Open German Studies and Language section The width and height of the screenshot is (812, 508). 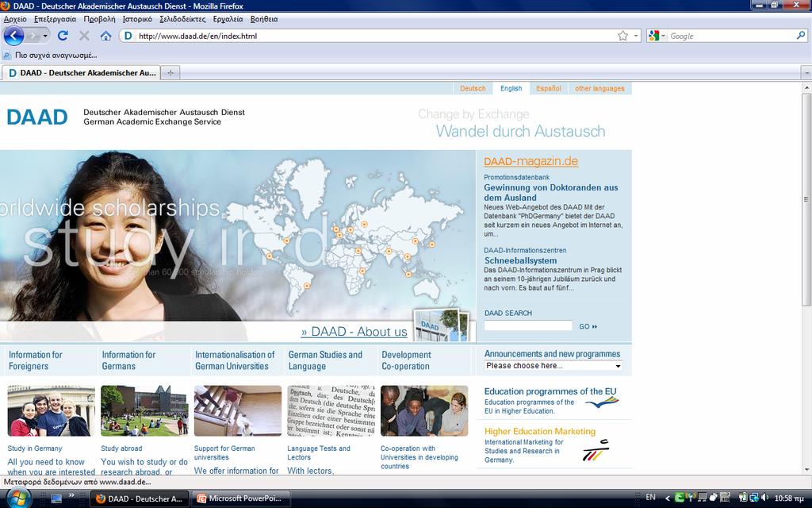click(x=325, y=360)
